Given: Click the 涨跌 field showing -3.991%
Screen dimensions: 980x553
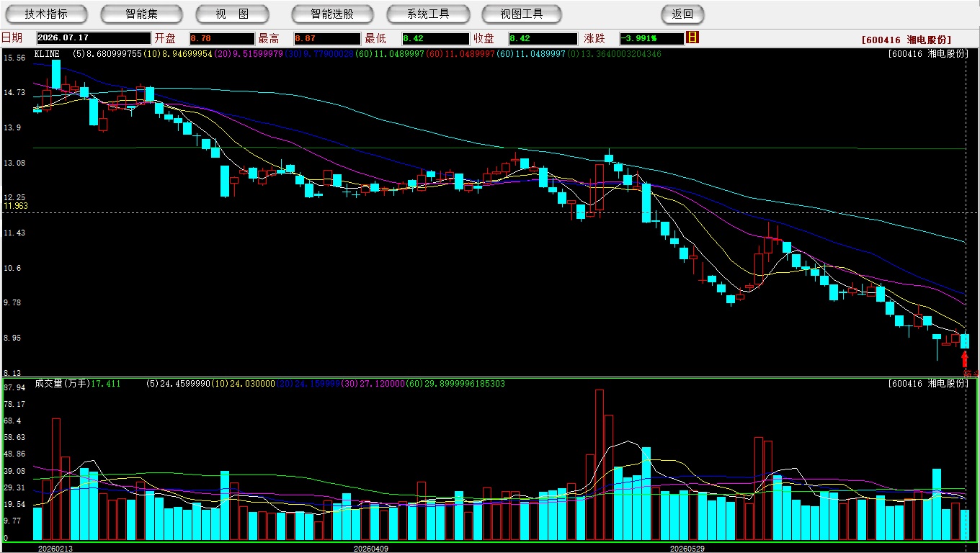Looking at the screenshot, I should point(651,38).
